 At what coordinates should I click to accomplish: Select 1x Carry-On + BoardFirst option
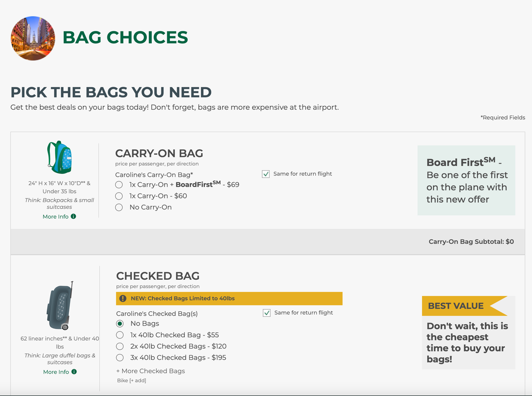pyautogui.click(x=118, y=185)
